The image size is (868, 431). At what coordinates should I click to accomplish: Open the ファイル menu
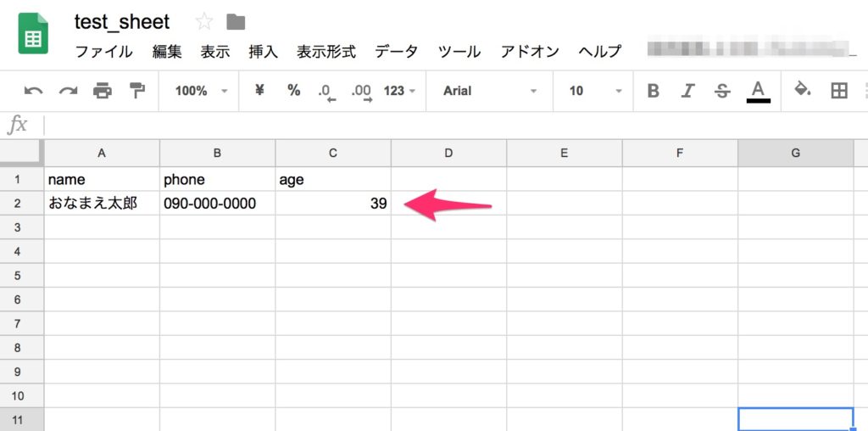tap(103, 52)
